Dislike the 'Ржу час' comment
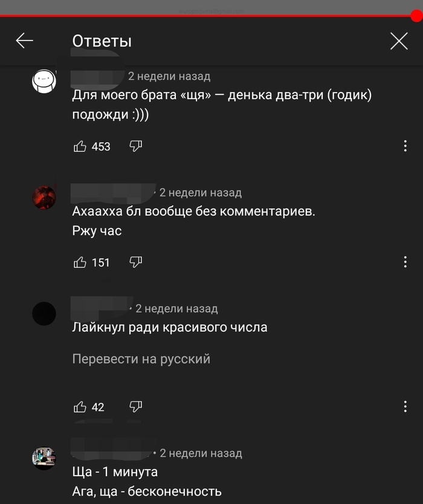The height and width of the screenshot is (504, 423). click(135, 262)
